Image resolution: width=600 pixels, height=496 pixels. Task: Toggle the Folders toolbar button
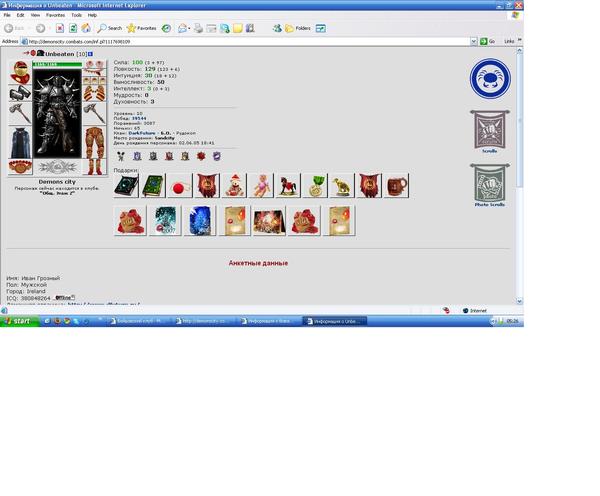point(298,28)
